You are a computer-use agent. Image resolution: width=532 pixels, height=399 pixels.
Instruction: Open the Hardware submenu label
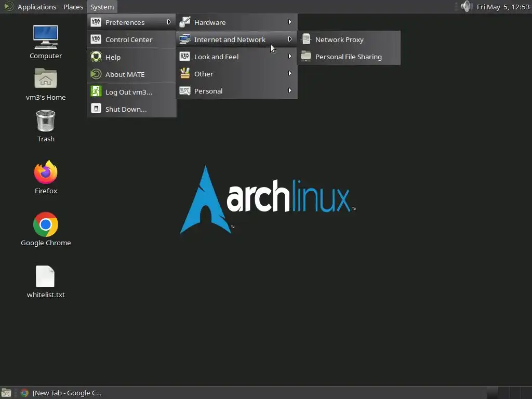click(210, 22)
